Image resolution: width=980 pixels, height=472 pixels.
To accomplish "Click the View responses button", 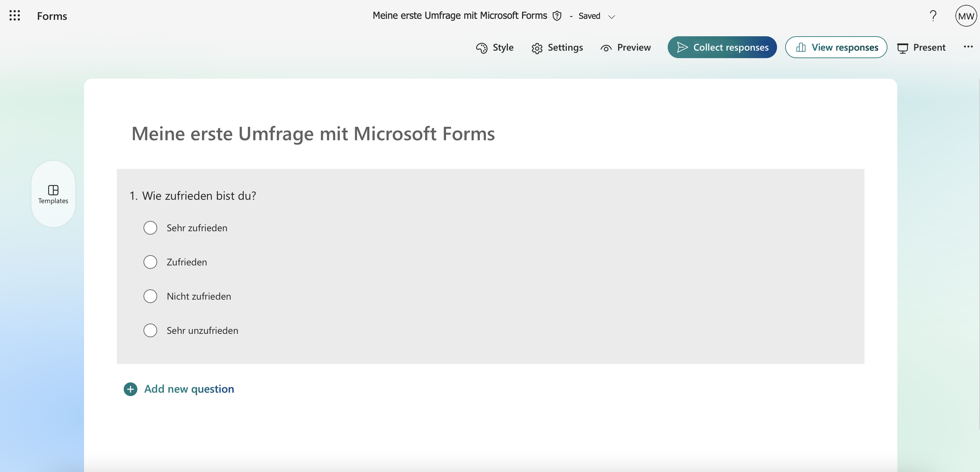I will (836, 47).
